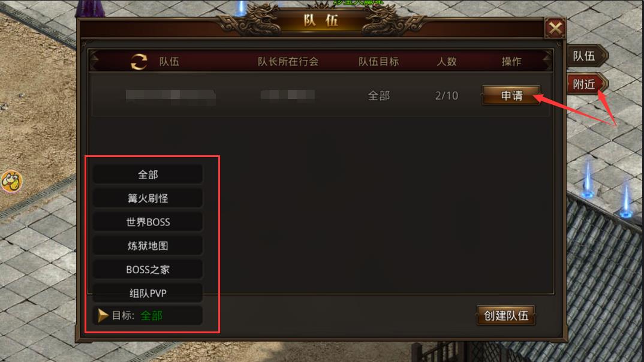Refresh the team list with the arrows icon

[x=139, y=62]
